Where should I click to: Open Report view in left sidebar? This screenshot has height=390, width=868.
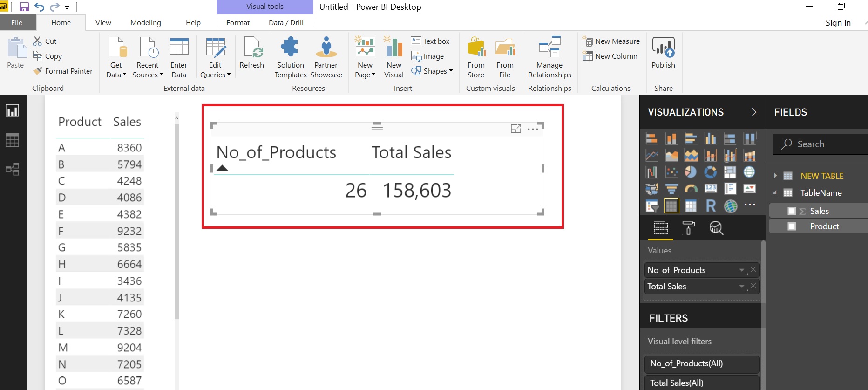pyautogui.click(x=12, y=111)
